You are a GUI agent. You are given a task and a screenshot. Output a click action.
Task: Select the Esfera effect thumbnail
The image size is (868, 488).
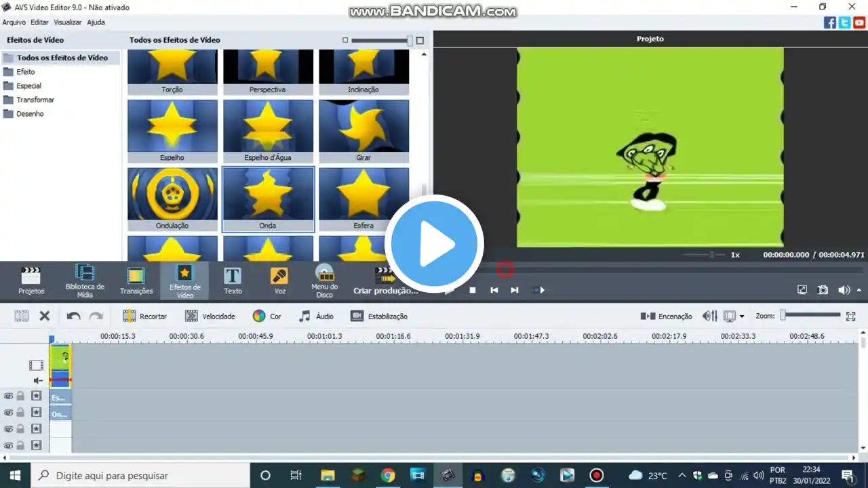tap(363, 199)
